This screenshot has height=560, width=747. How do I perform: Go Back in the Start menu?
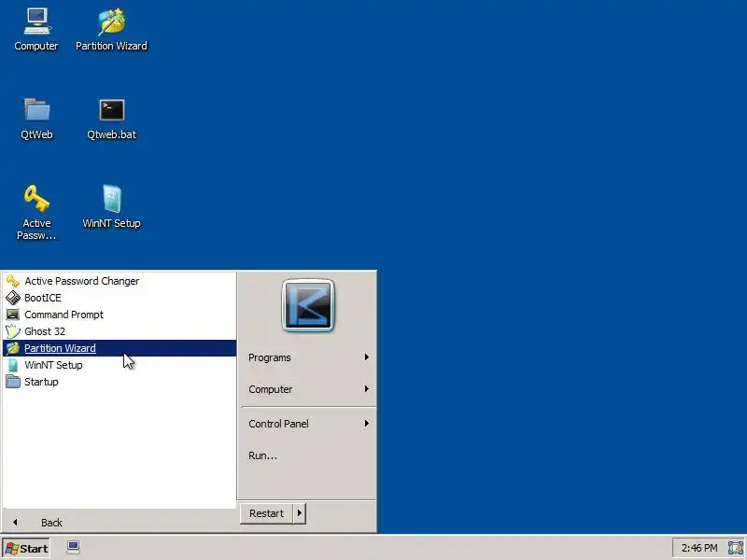[x=51, y=523]
